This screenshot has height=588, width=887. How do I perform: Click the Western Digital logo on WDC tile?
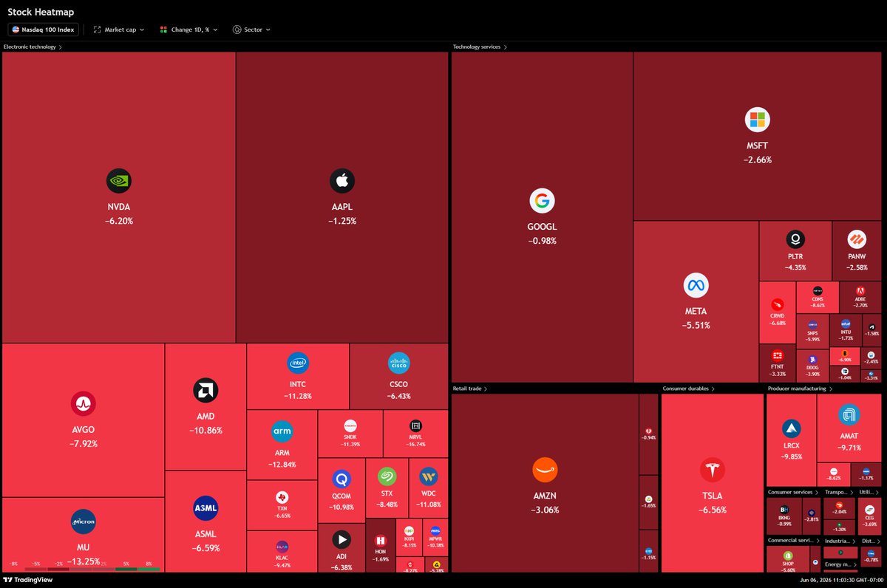coord(428,476)
